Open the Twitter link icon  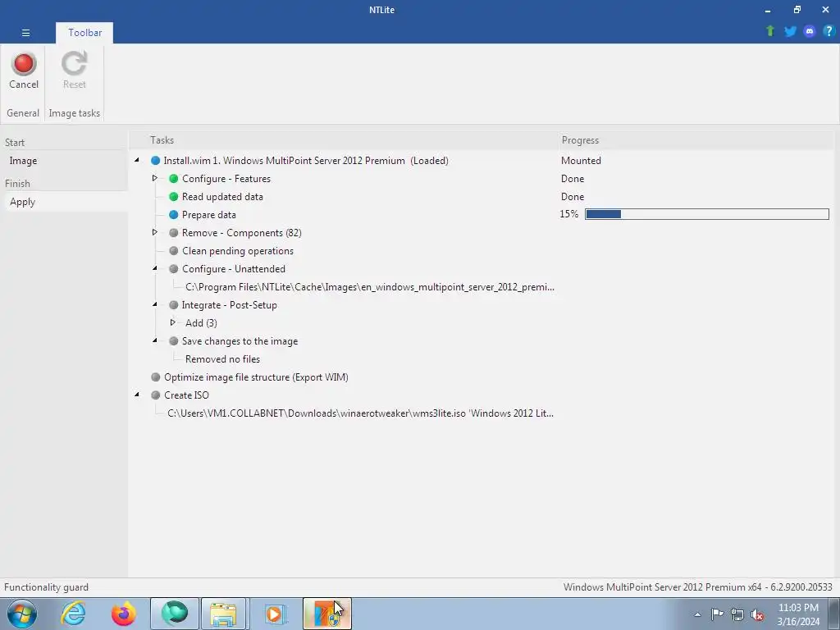790,31
